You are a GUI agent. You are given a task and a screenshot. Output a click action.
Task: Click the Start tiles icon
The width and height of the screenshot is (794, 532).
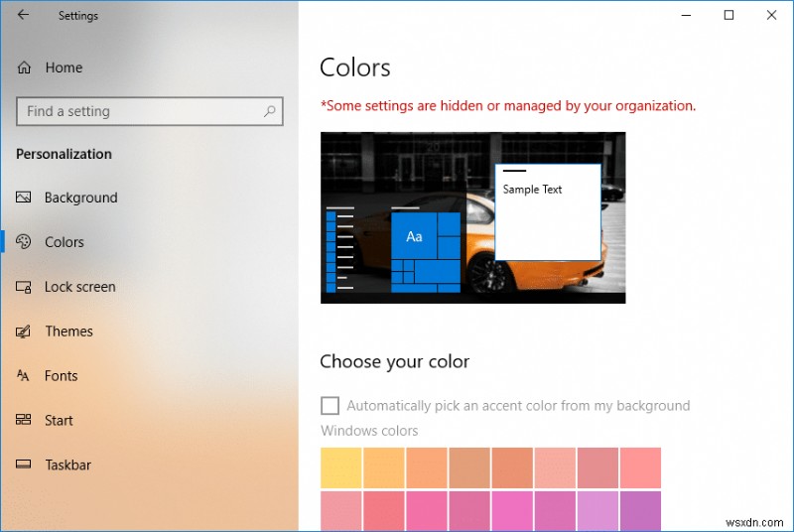coord(24,420)
